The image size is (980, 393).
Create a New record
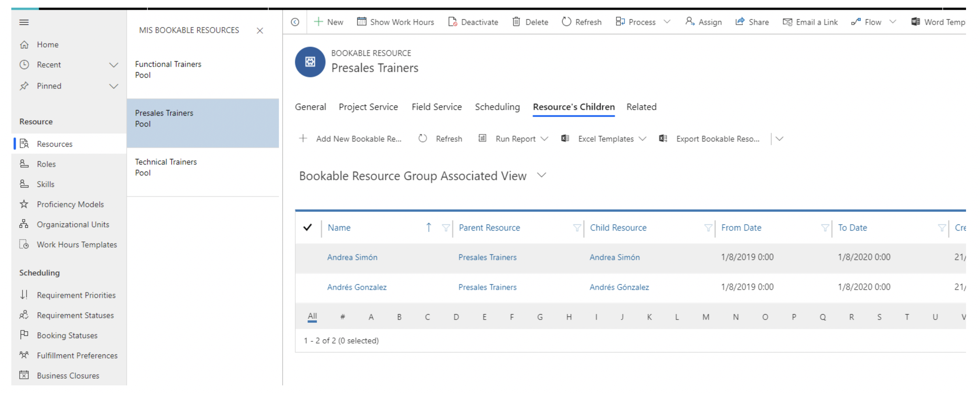[328, 22]
